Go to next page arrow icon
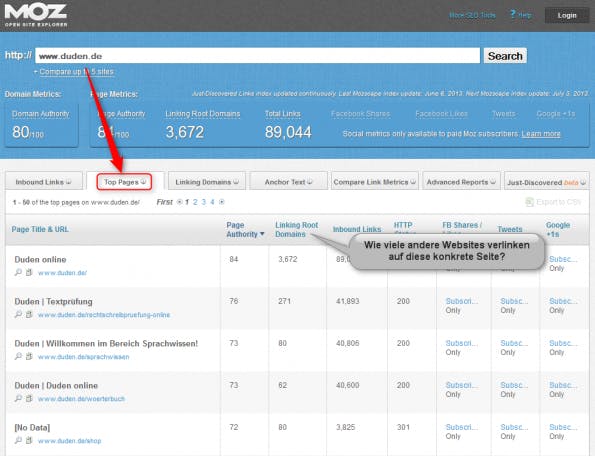Screen dimensions: 595x456 (222, 202)
